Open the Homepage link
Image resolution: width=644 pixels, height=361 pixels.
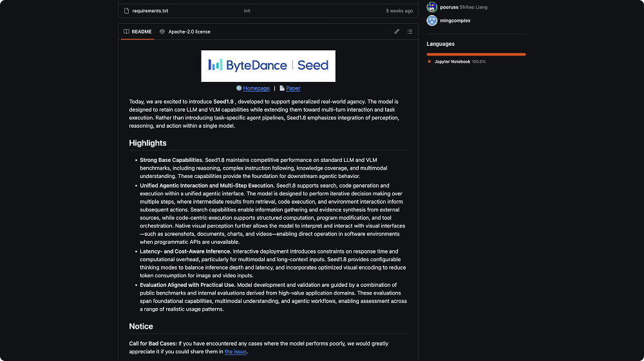[x=256, y=88]
